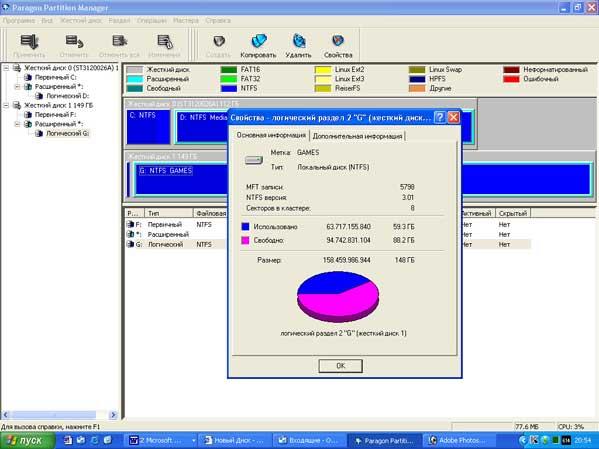The image size is (599, 449).
Task: Click the drive icon beside Метка GAMES
Action: (254, 160)
